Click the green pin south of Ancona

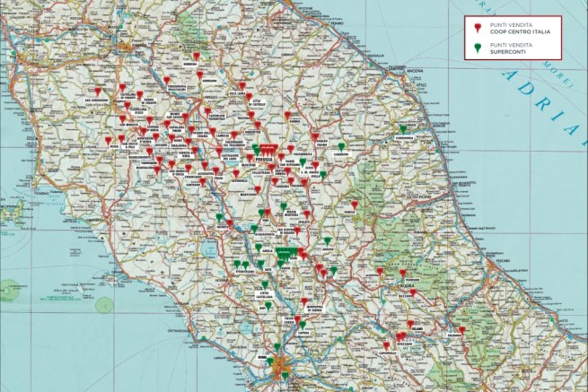tap(403, 129)
